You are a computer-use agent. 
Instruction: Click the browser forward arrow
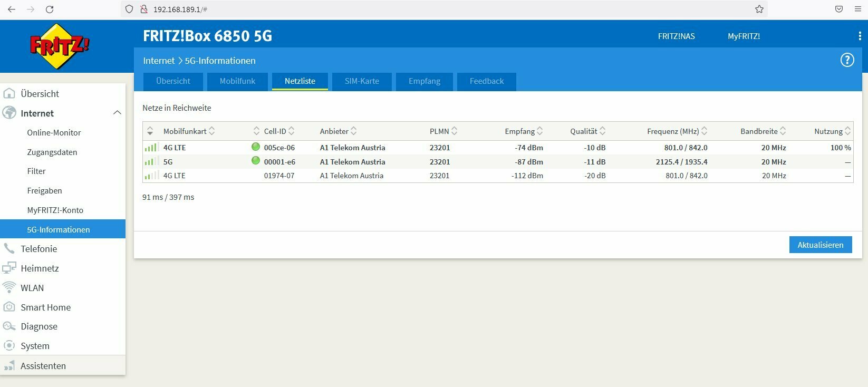click(31, 9)
